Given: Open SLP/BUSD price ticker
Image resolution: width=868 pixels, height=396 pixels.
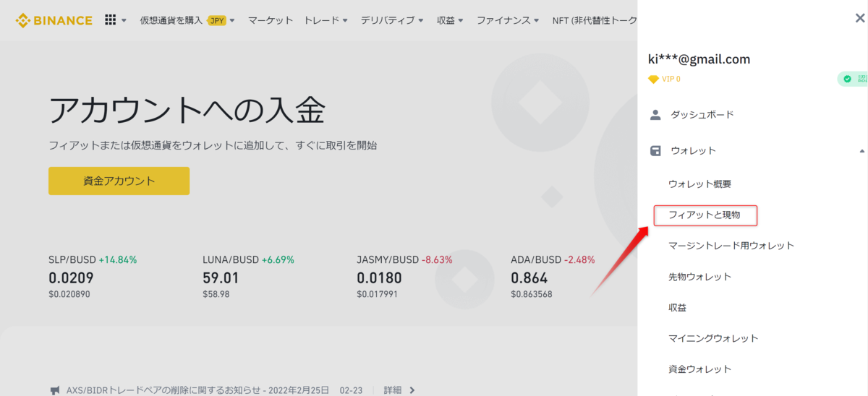Looking at the screenshot, I should pos(93,275).
